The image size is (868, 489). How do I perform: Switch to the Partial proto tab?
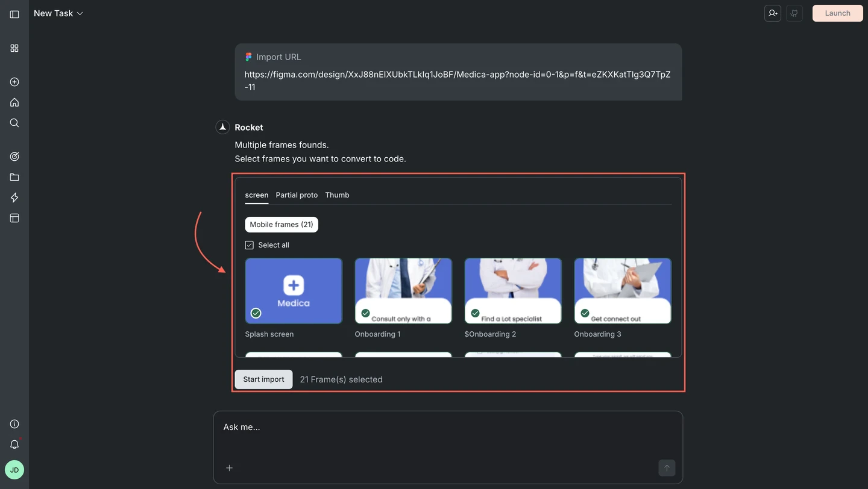click(x=297, y=195)
